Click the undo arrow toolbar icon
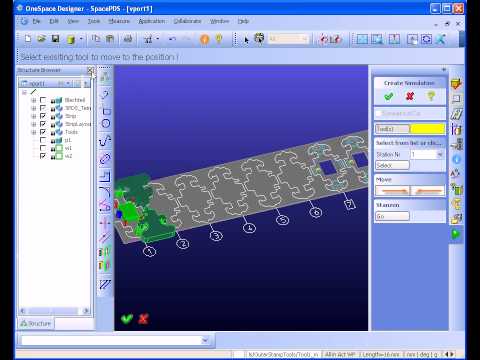This screenshot has width=480, height=360. (172, 39)
